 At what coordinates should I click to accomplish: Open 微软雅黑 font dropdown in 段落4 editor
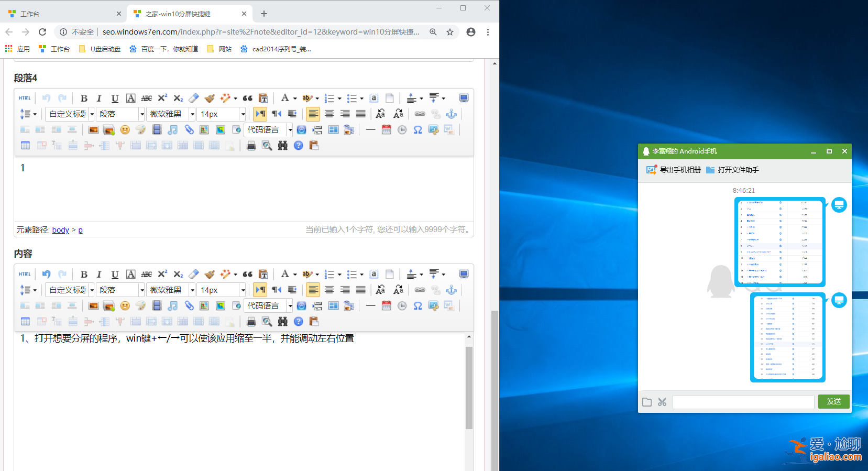pos(171,114)
